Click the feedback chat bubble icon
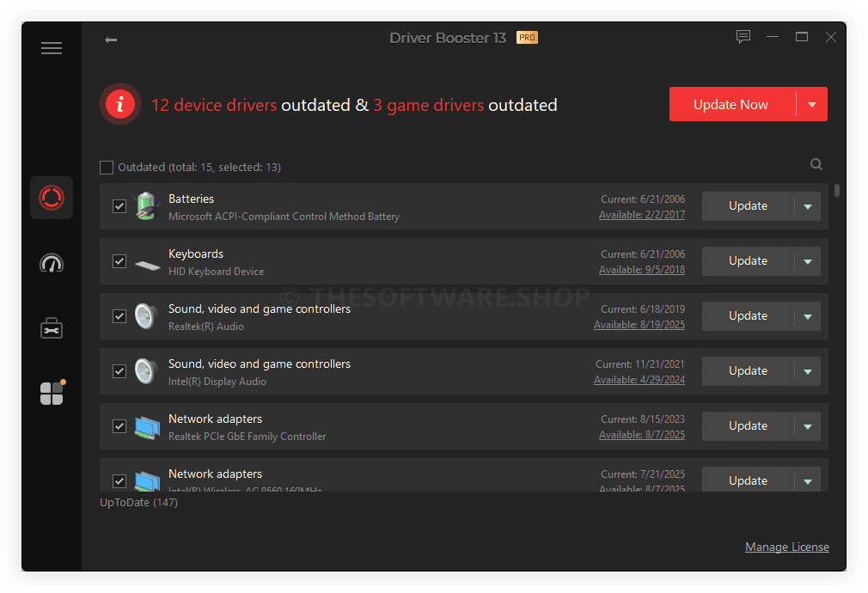 coord(743,37)
